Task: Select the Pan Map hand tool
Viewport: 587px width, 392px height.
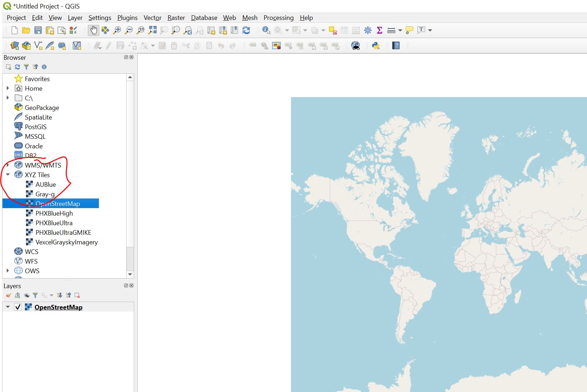Action: coord(94,30)
